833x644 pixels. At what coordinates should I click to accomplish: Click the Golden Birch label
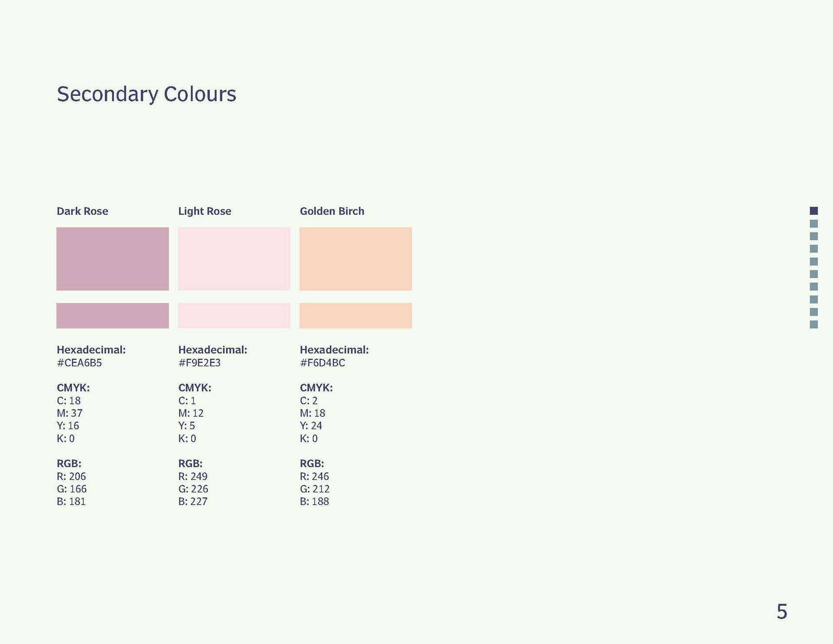point(332,211)
